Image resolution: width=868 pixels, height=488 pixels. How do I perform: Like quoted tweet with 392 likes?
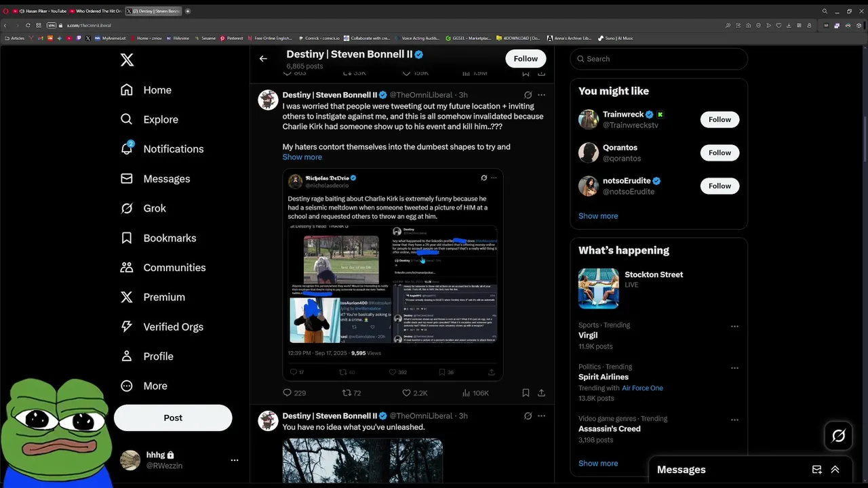click(398, 372)
